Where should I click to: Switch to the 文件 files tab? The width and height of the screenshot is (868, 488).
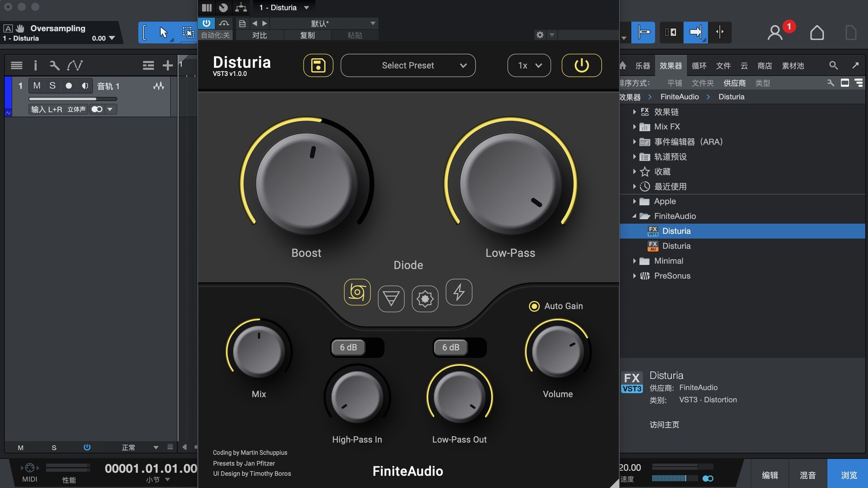[x=723, y=66]
